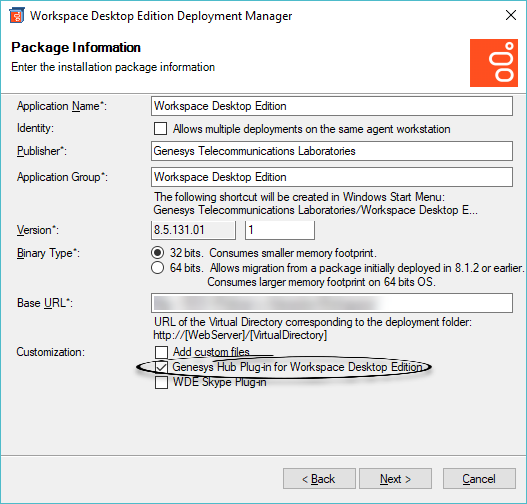Check the Add custom files option
This screenshot has width=527, height=504.
coord(161,352)
